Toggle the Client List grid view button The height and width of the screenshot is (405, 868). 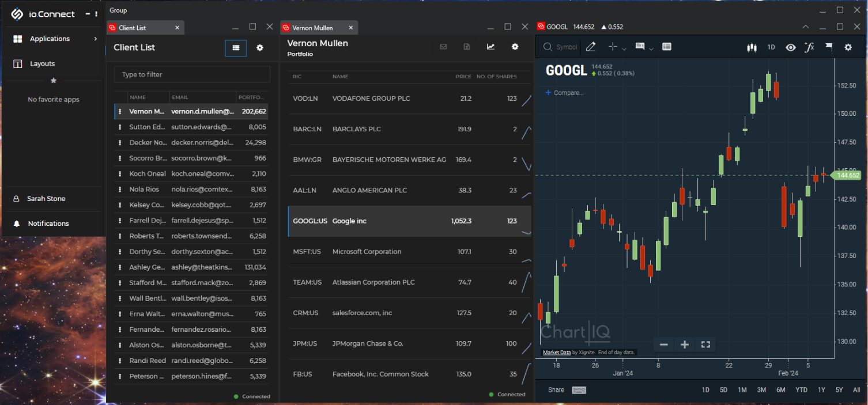click(x=236, y=48)
